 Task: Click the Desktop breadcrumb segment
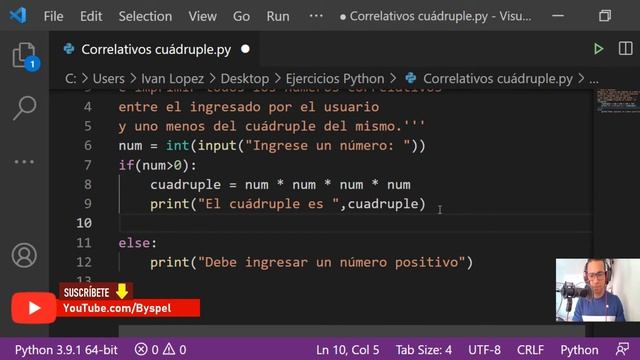coord(245,78)
